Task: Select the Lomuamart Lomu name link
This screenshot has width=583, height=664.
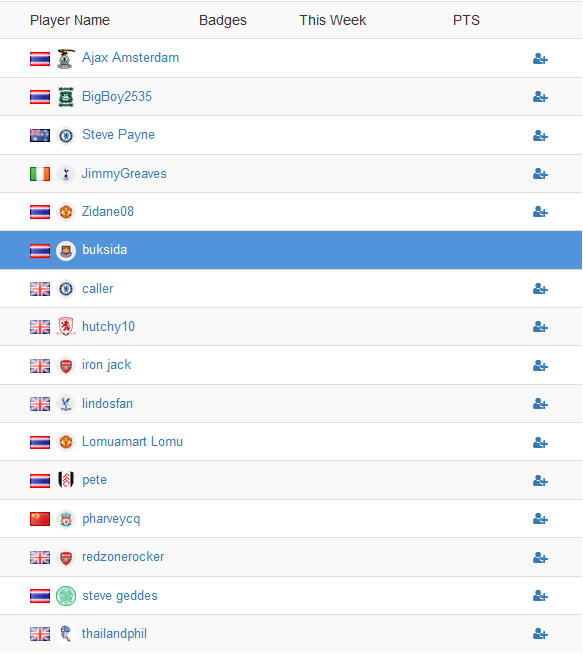Action: coord(132,442)
